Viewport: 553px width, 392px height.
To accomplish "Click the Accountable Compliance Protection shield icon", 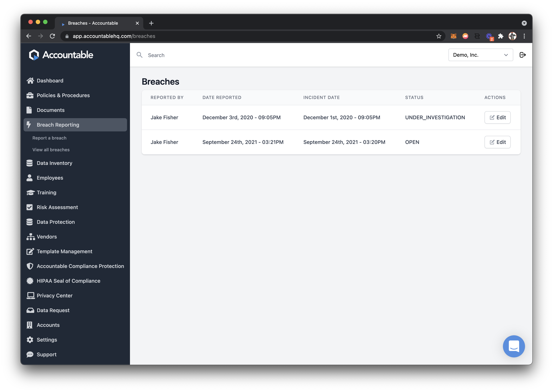I will 30,266.
